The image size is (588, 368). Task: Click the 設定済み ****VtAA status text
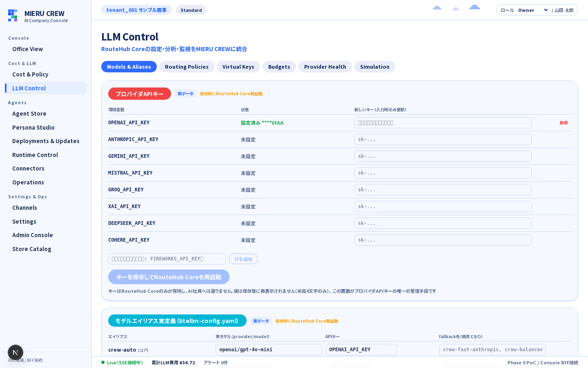(x=262, y=123)
